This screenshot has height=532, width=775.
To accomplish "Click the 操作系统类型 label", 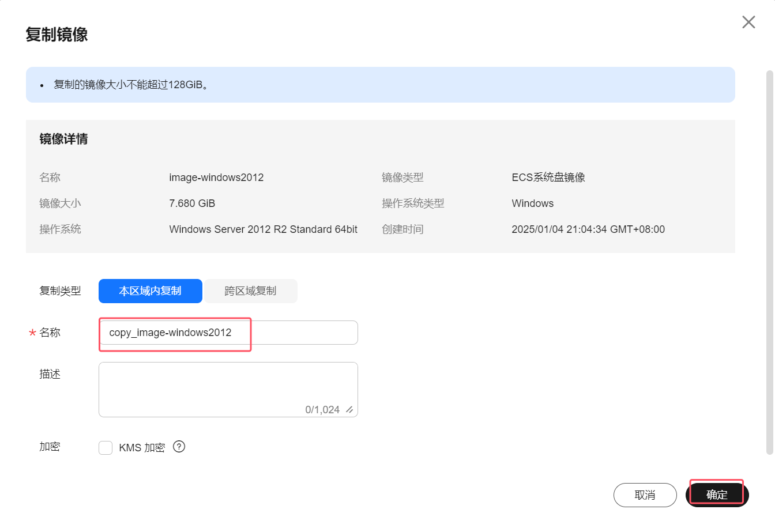I will [x=413, y=203].
